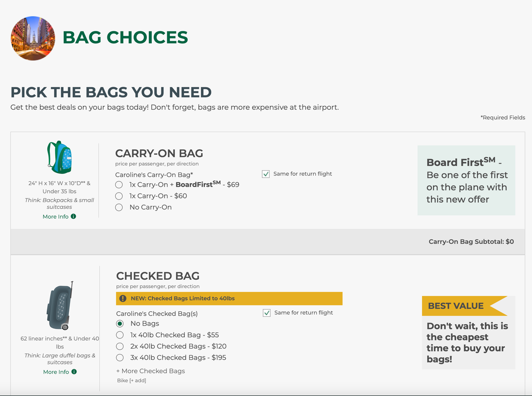Uncheck Same for return flight for checked bags
This screenshot has height=396, width=532.
point(266,313)
